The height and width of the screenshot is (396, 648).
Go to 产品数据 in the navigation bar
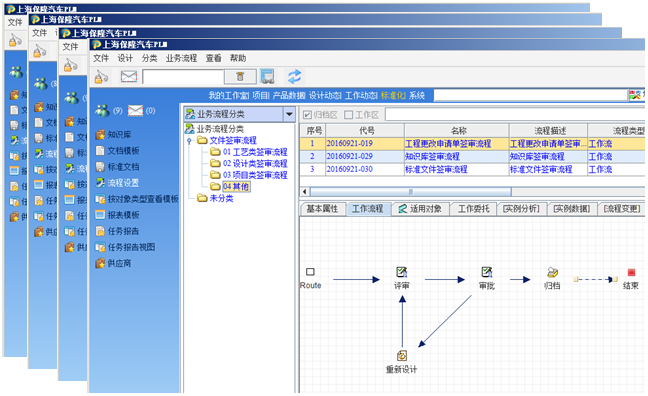(x=289, y=95)
